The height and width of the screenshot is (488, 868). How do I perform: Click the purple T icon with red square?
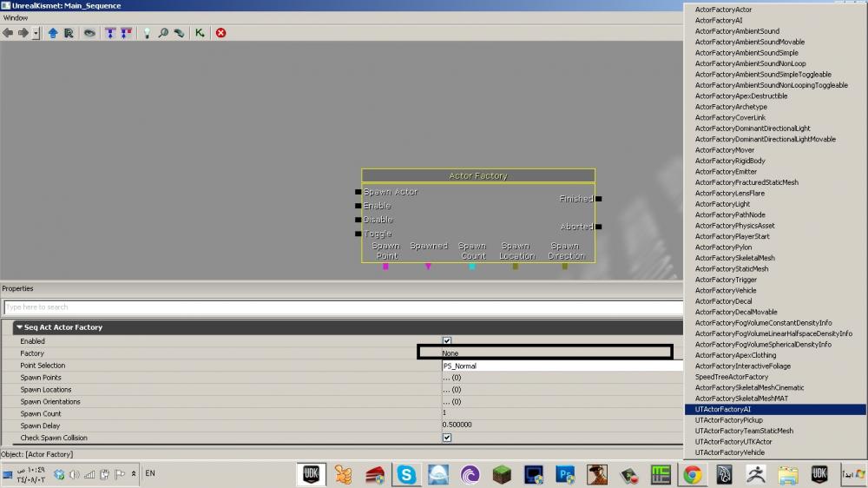(x=126, y=33)
